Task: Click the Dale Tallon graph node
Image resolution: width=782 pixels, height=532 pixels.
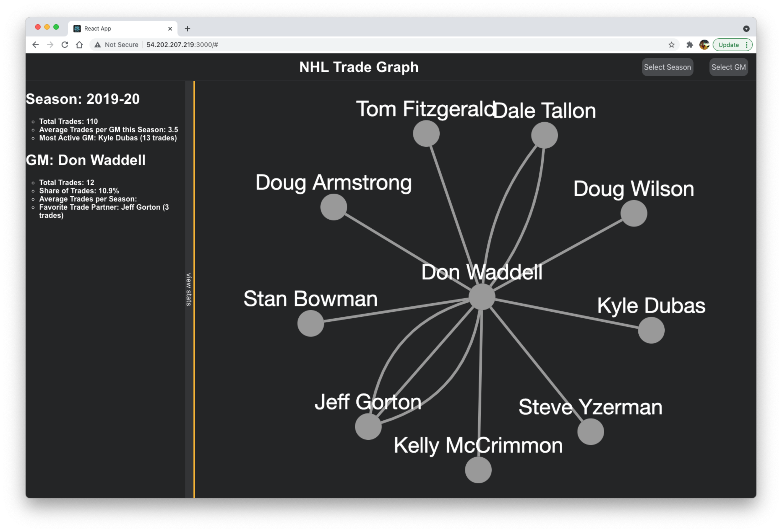Action: coord(544,135)
